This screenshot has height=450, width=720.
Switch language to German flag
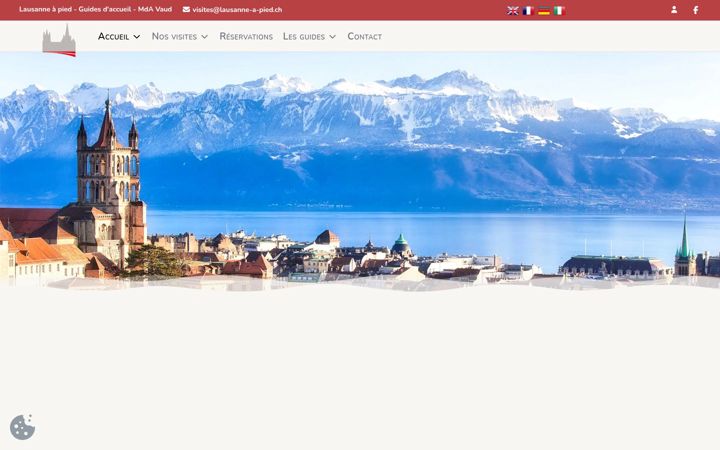tap(544, 11)
